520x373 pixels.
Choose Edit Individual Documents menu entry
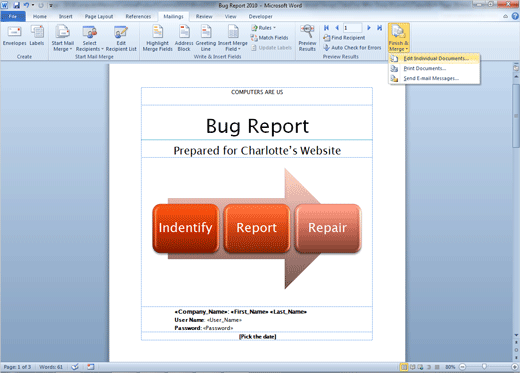pos(435,58)
